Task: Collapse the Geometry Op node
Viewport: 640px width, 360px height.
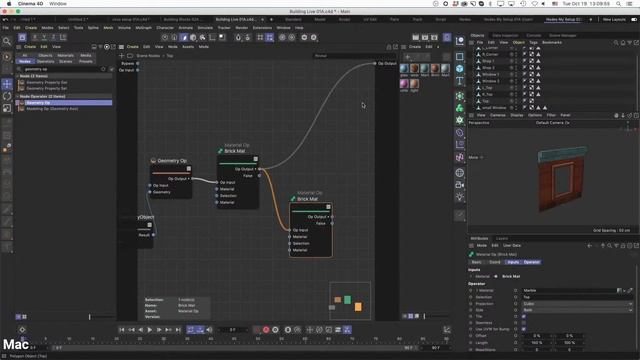Action: click(189, 168)
